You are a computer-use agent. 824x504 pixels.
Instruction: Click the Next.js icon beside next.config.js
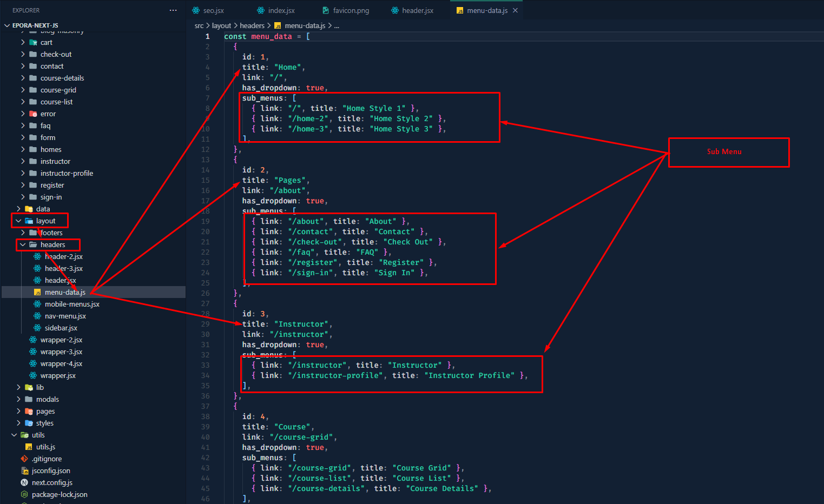click(24, 482)
